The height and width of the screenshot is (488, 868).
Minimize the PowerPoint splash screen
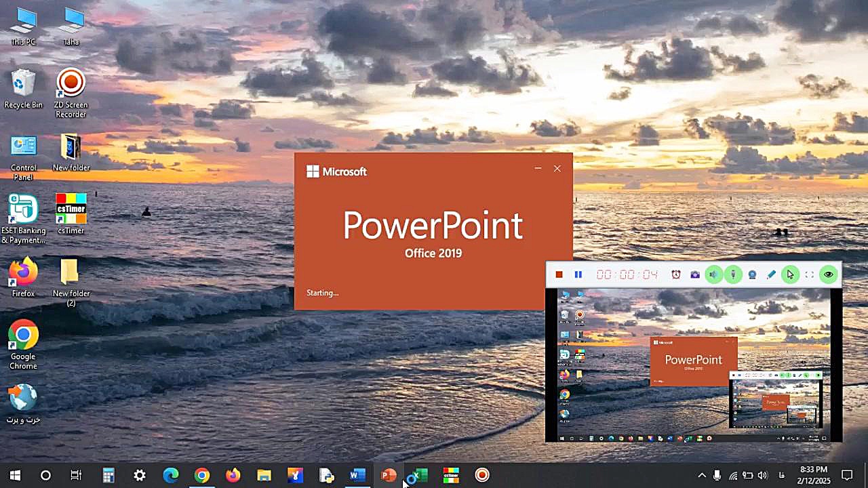[x=538, y=169]
